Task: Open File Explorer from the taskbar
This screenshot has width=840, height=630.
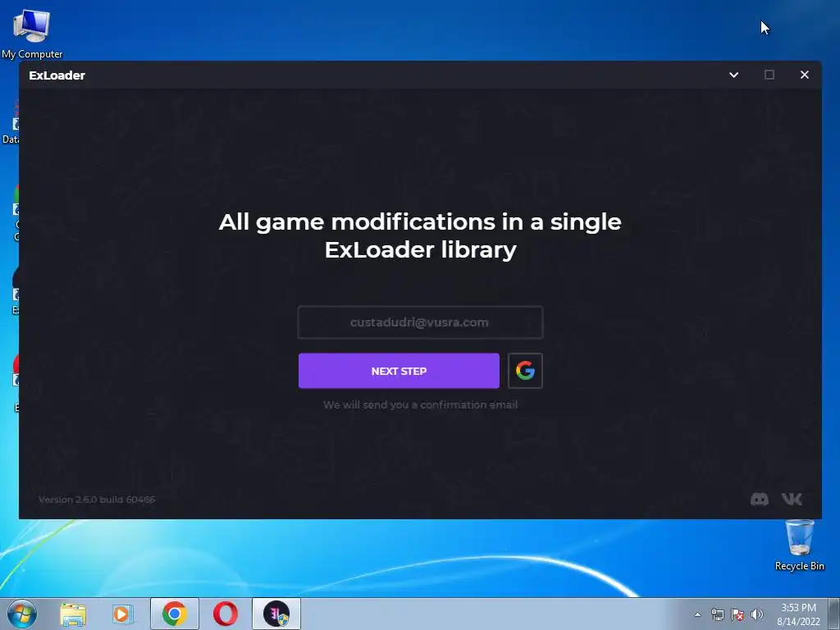Action: tap(73, 614)
